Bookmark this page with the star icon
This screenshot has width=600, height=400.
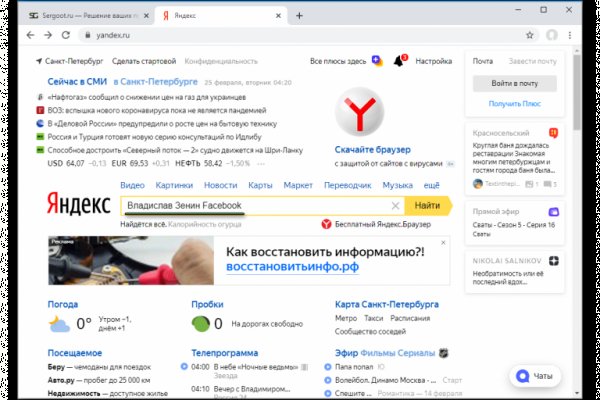528,35
